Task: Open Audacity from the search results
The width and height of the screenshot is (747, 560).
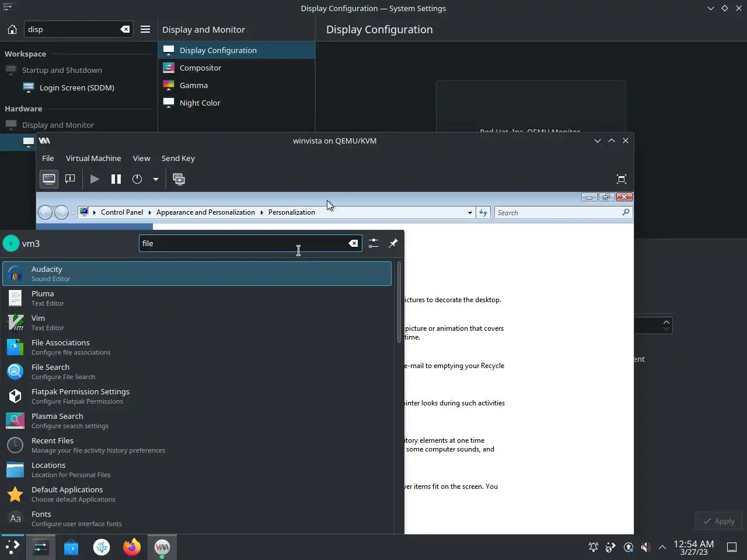Action: coord(197,274)
